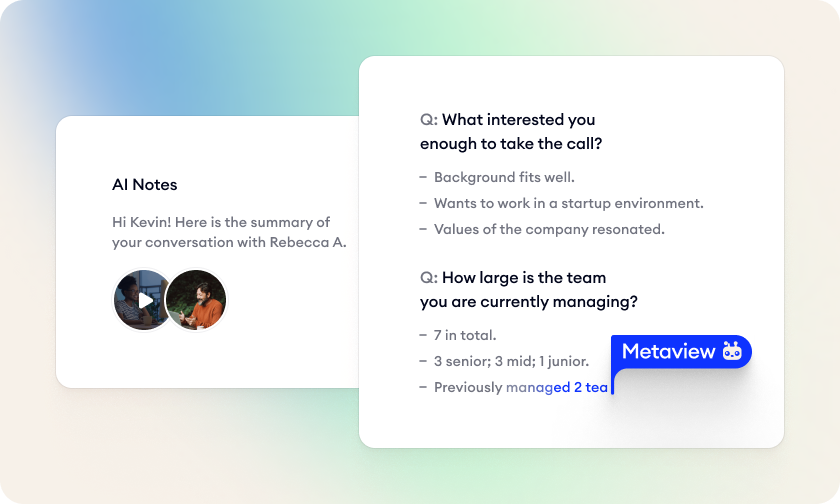Click the second 'Q:' label
Image resolution: width=840 pixels, height=504 pixels.
tap(428, 277)
